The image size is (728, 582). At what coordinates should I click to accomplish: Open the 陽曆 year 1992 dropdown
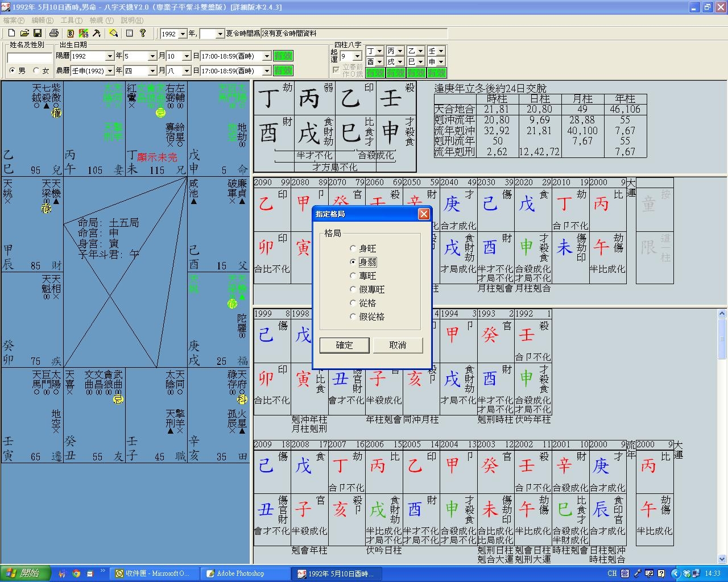(x=109, y=56)
